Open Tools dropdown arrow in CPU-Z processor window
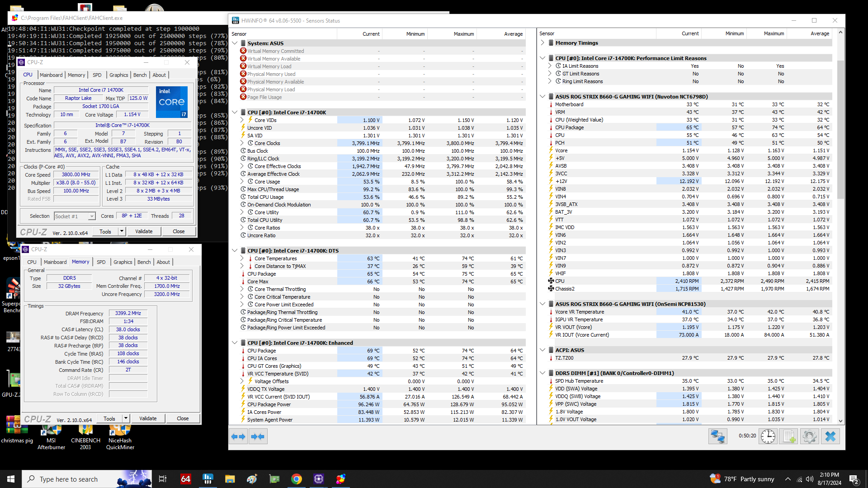 [x=122, y=231]
